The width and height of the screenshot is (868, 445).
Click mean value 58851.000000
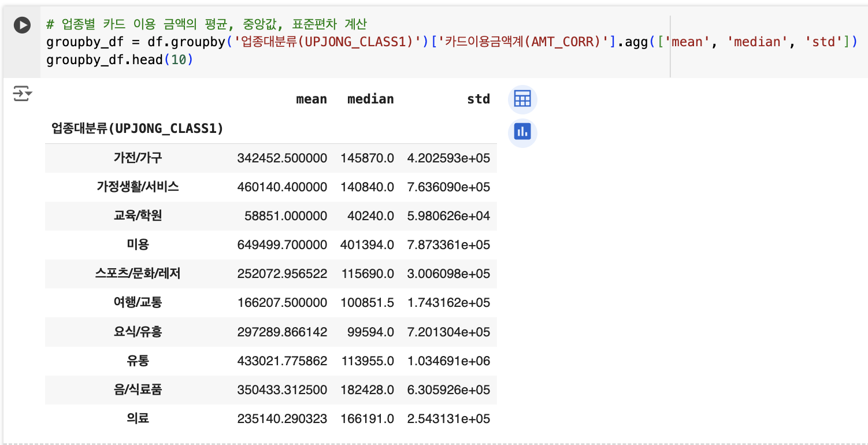point(285,216)
